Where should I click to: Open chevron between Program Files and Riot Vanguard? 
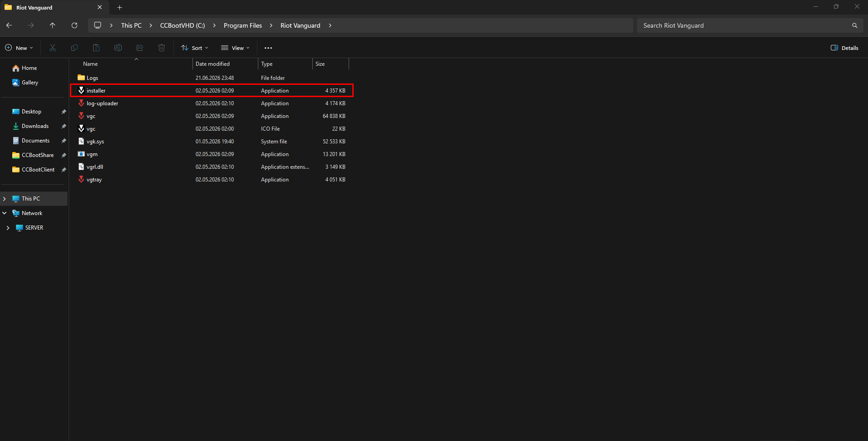coord(271,25)
